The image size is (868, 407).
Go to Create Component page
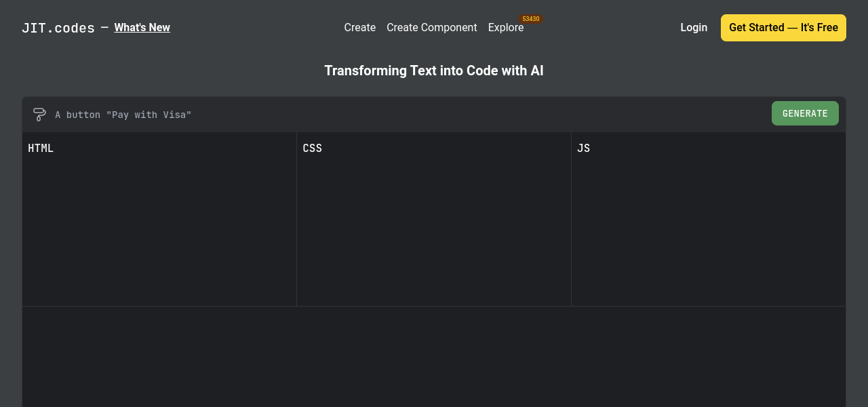point(431,28)
